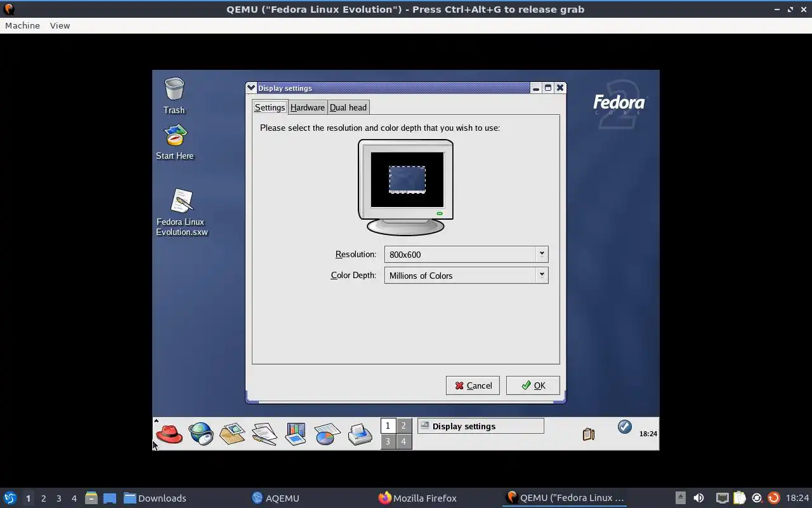Click the Fedora panel hide arrow
The height and width of the screenshot is (508, 812).
point(156,420)
